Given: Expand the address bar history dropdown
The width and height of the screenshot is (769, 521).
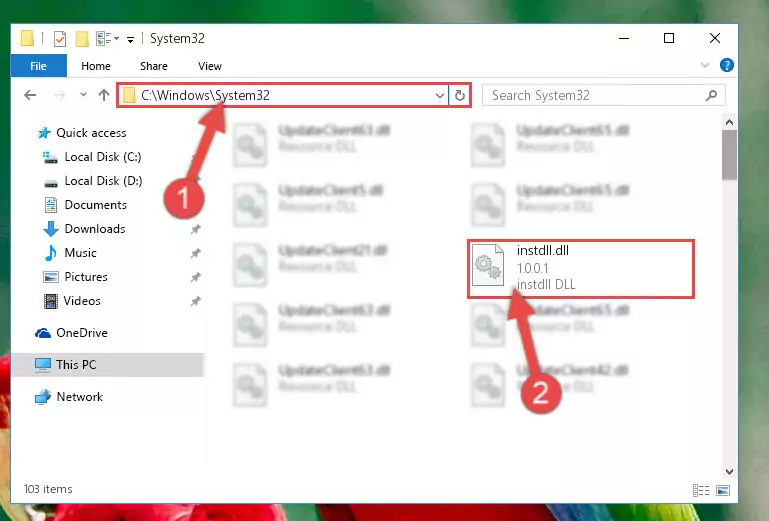Looking at the screenshot, I should [x=440, y=96].
